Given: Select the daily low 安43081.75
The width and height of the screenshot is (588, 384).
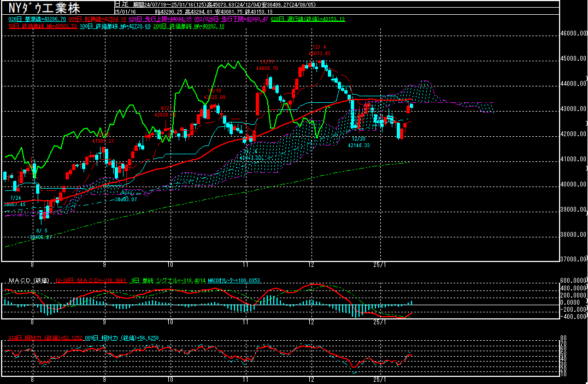Looking at the screenshot, I should (229, 11).
